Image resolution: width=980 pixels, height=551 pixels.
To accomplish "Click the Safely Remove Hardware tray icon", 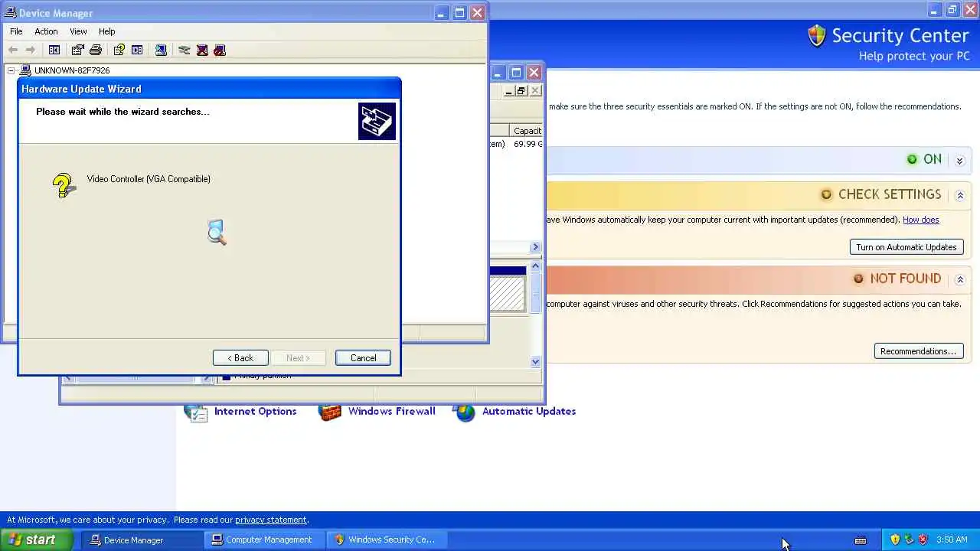I will point(909,540).
